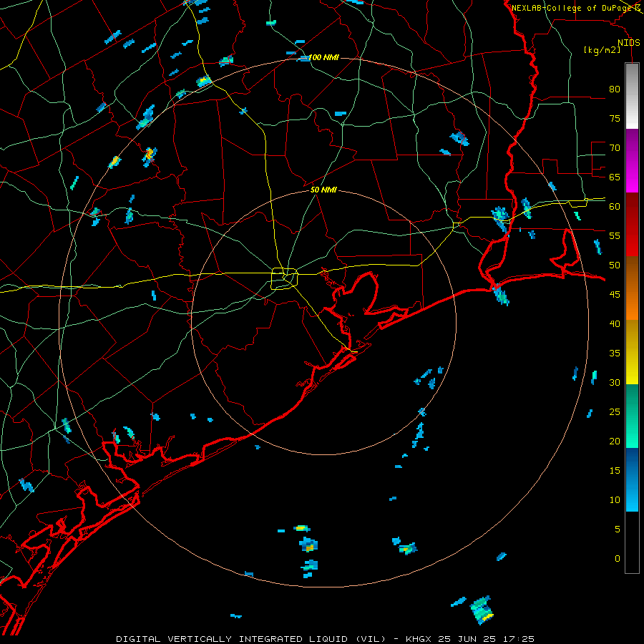
Task: Click the legend value "10"
Action: click(615, 500)
